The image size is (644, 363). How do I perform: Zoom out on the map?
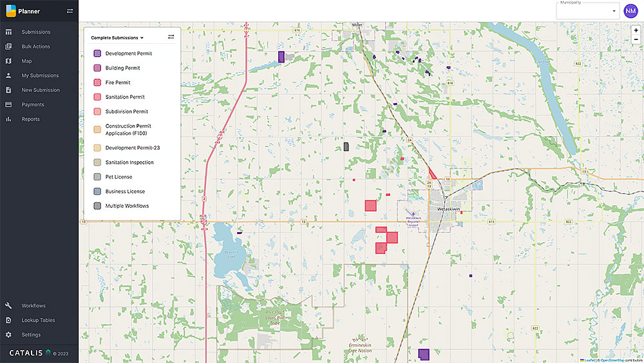(636, 39)
